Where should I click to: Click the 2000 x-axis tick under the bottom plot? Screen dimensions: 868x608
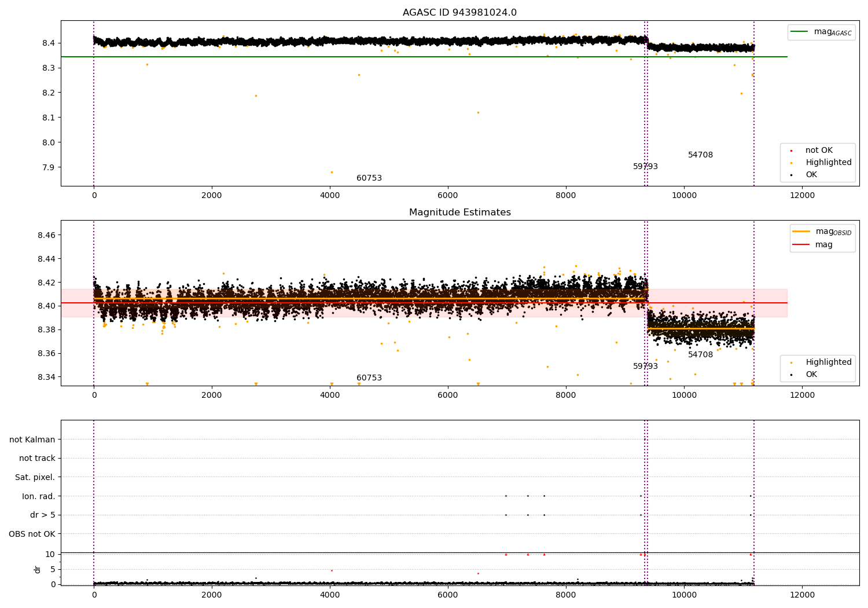212,595
